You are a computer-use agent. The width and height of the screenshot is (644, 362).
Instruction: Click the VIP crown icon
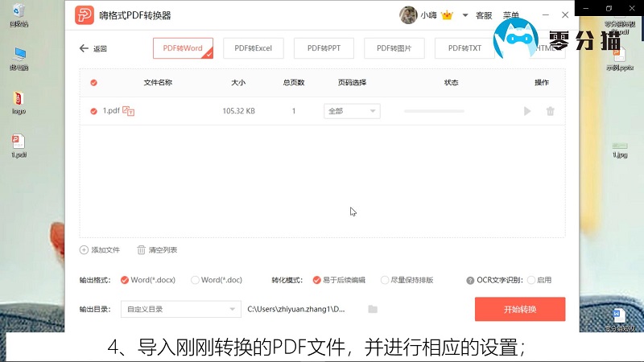447,15
